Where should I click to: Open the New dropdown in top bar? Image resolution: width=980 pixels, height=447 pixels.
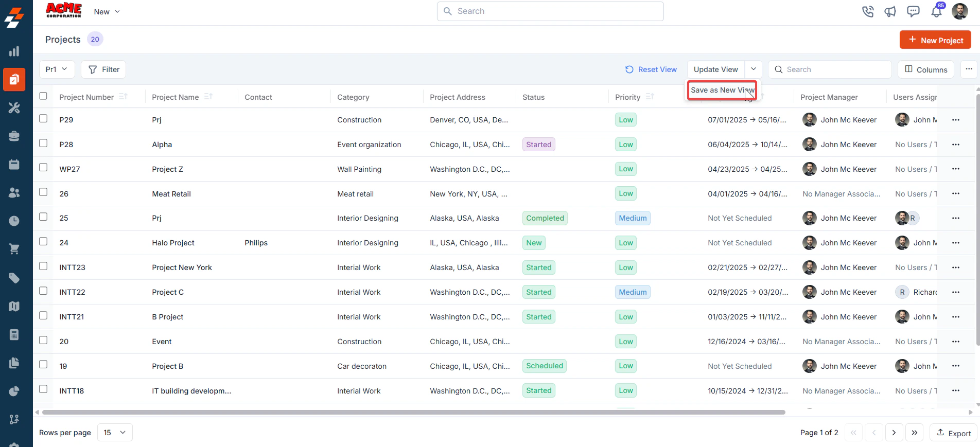coord(107,12)
